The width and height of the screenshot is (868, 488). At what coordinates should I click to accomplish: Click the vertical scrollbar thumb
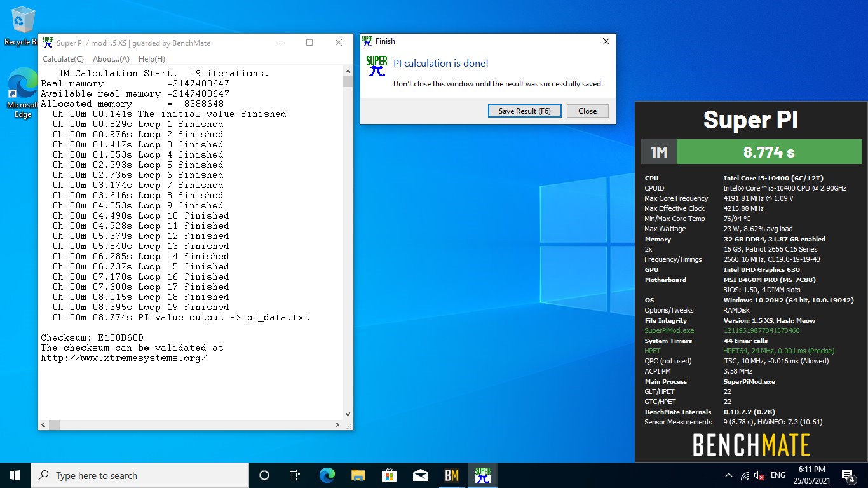point(348,82)
